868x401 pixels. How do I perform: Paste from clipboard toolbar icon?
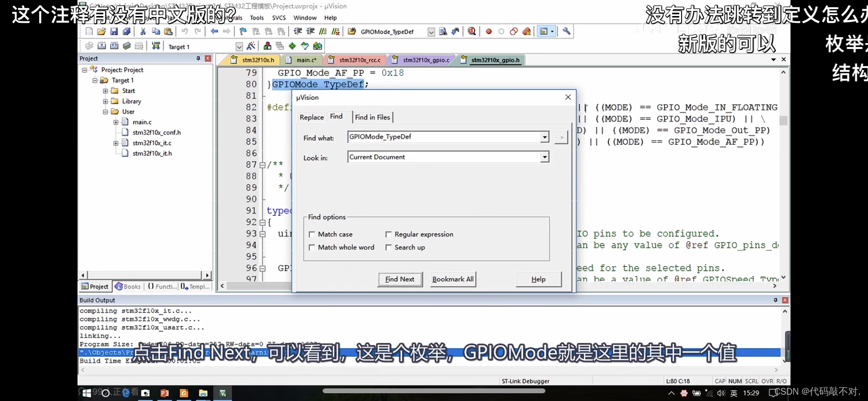(x=168, y=31)
